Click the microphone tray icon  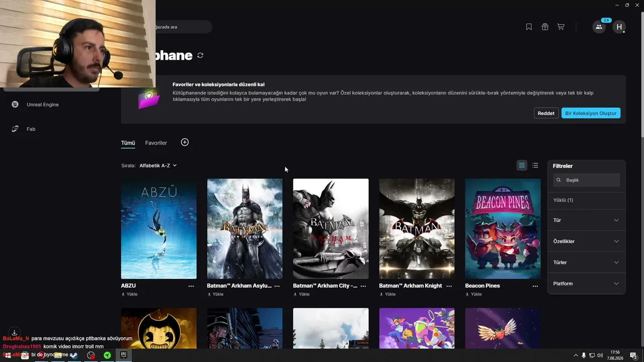584,355
